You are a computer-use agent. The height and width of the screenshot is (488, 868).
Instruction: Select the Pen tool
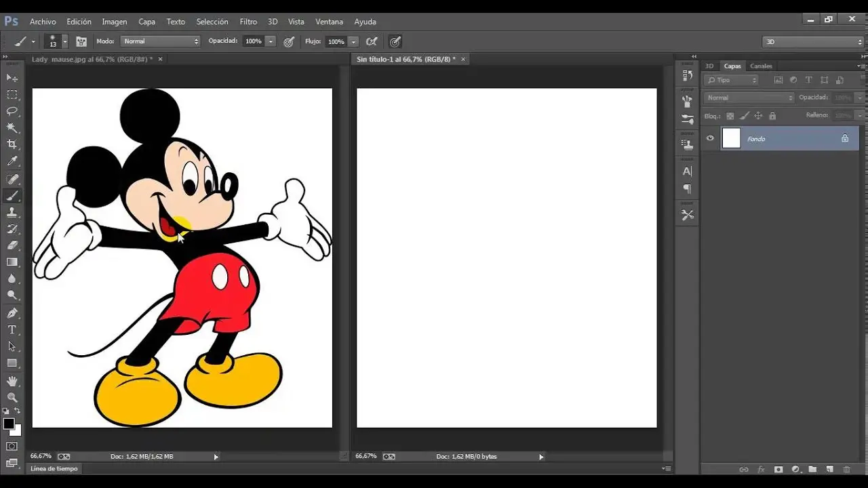pos(12,313)
